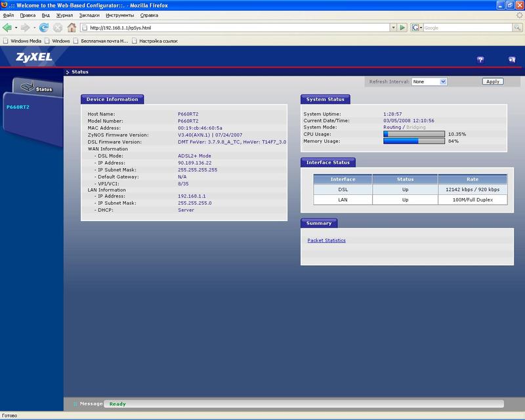Click the Interface column header

click(343, 179)
